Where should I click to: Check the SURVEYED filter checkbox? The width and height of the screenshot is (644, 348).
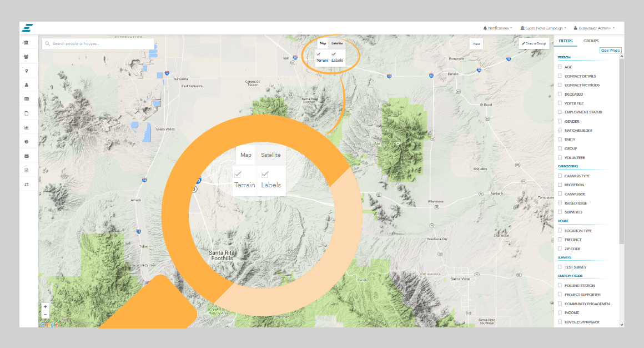pos(560,212)
